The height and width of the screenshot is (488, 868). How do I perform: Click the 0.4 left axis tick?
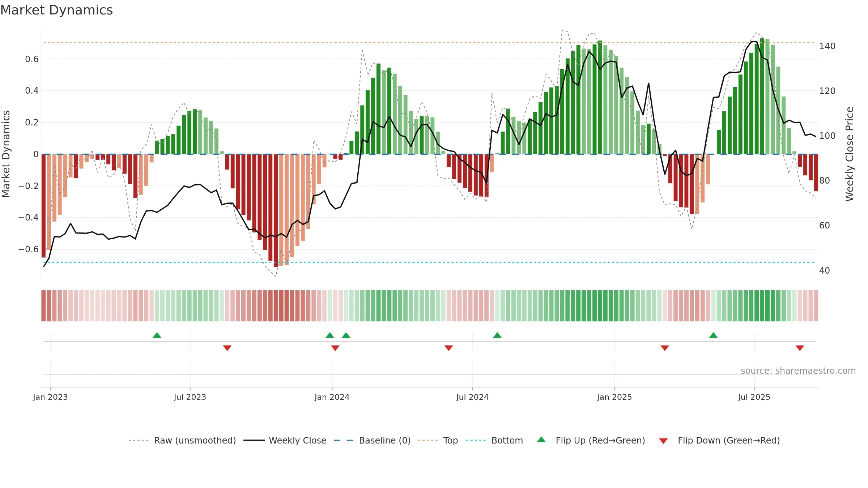[32, 90]
